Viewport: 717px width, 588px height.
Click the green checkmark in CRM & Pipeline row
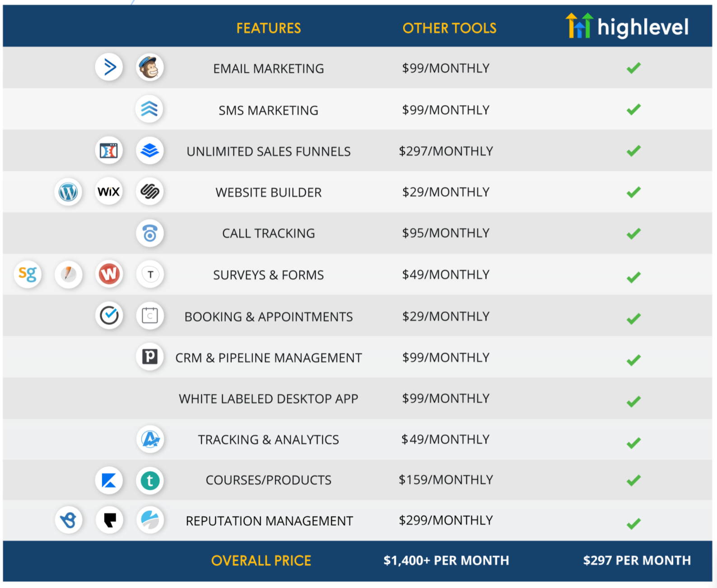coord(633,360)
